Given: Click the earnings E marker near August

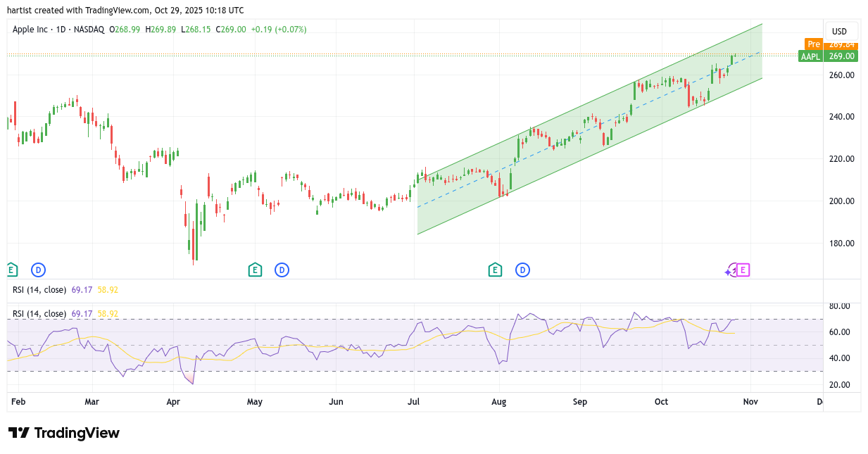Looking at the screenshot, I should coord(495,270).
